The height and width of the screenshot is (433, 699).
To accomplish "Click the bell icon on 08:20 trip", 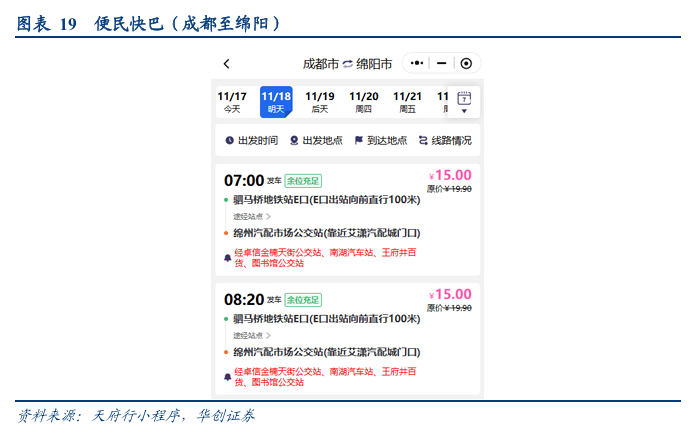I will click(x=227, y=377).
